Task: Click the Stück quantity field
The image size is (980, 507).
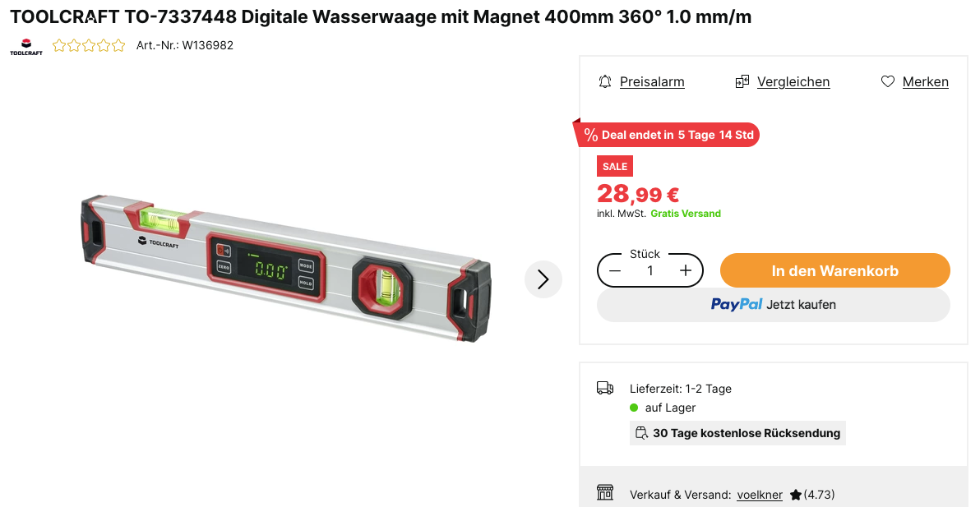Action: click(x=650, y=270)
